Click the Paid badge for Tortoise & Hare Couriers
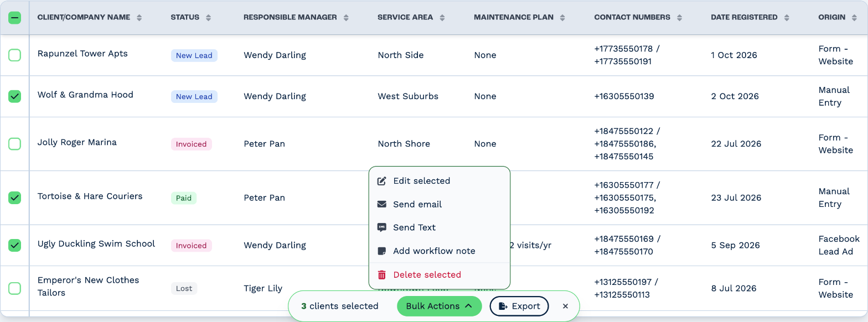 pyautogui.click(x=184, y=198)
